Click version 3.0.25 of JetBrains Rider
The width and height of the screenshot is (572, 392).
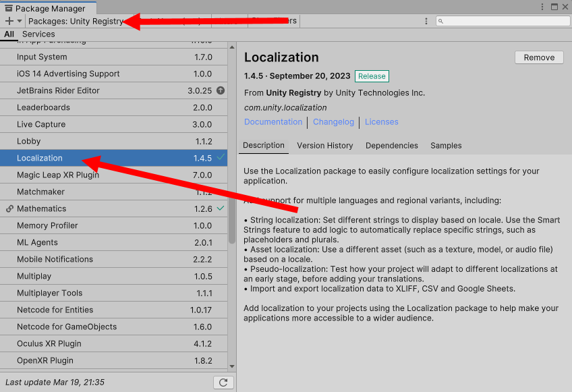[x=200, y=91]
